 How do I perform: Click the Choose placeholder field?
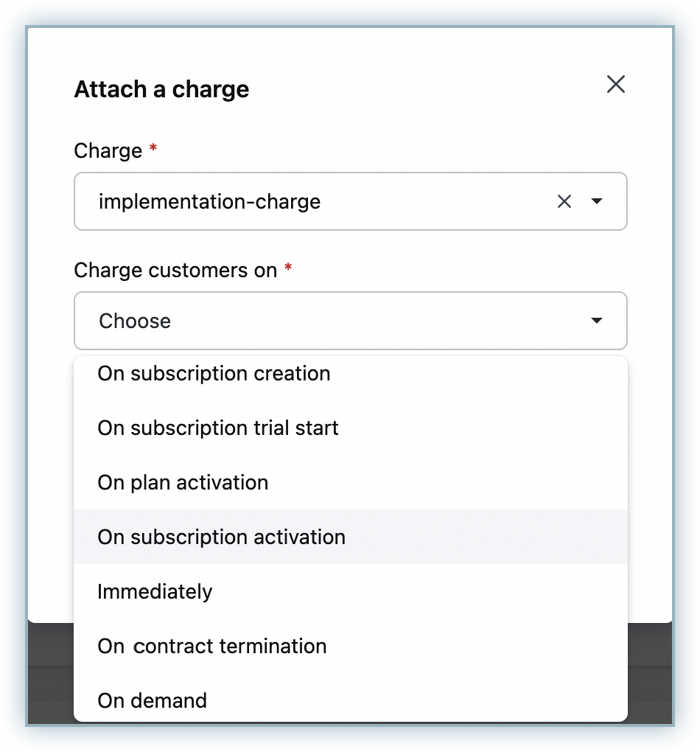click(x=135, y=321)
